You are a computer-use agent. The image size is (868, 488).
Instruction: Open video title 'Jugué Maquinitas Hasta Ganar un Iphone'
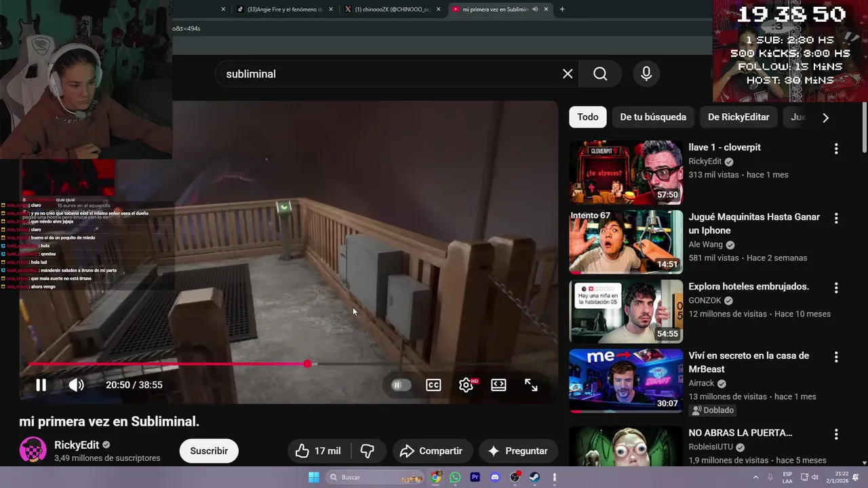coord(754,224)
